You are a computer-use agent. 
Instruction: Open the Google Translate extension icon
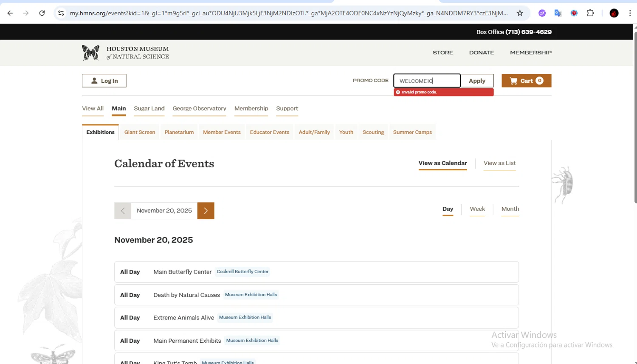point(558,13)
